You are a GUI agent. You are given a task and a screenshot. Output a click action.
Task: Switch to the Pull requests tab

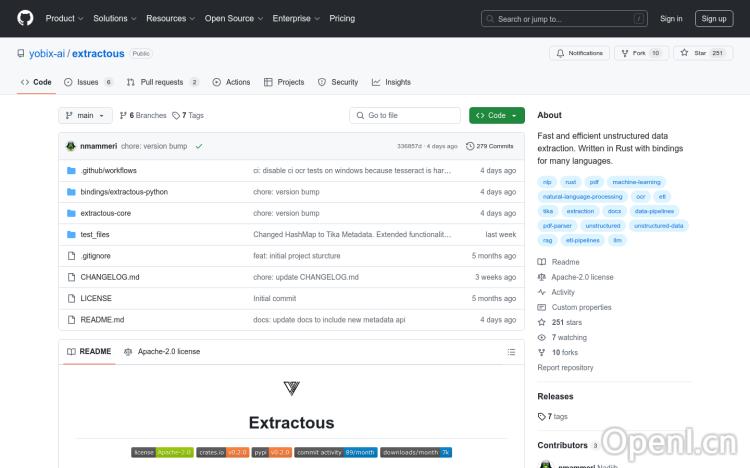tap(161, 82)
